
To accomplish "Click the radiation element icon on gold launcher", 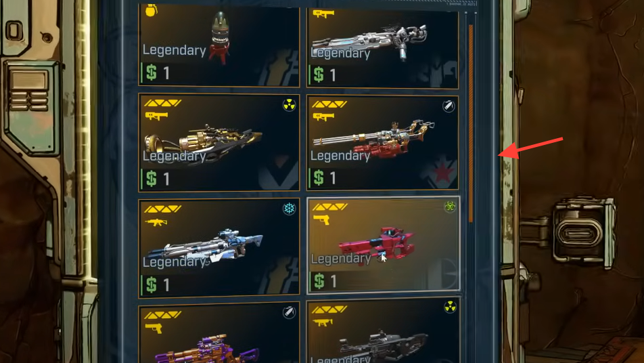I will point(289,105).
